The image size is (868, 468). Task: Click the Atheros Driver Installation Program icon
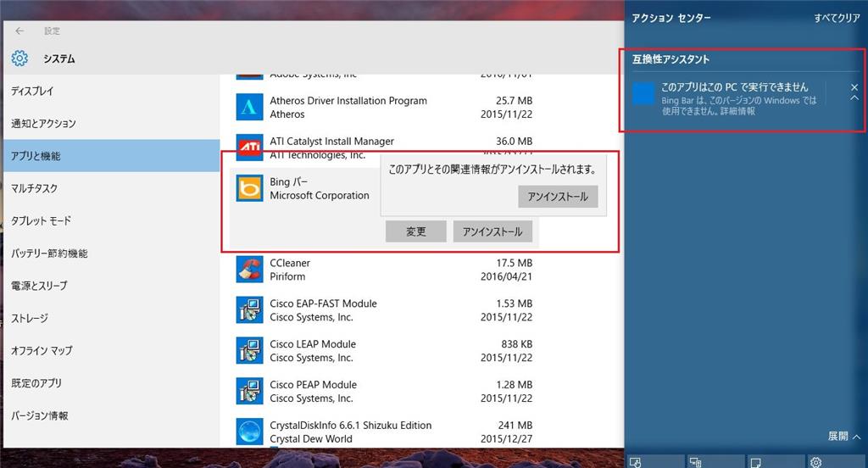(249, 107)
